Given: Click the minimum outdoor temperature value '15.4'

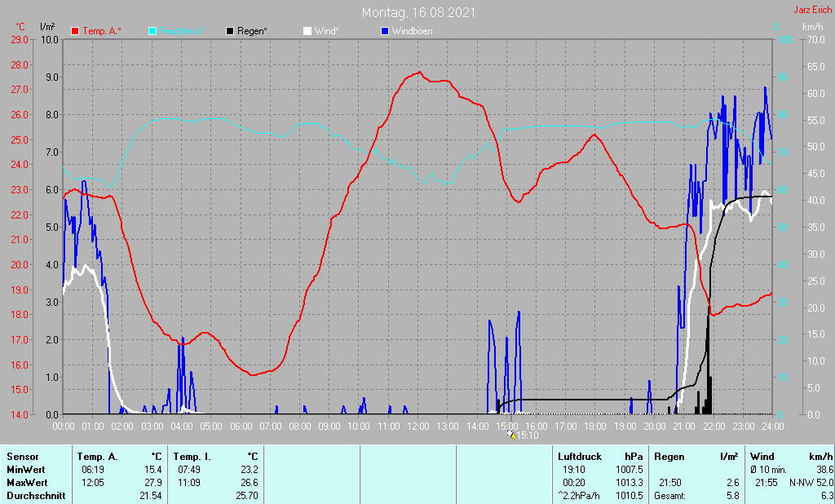Looking at the screenshot, I should 152,470.
